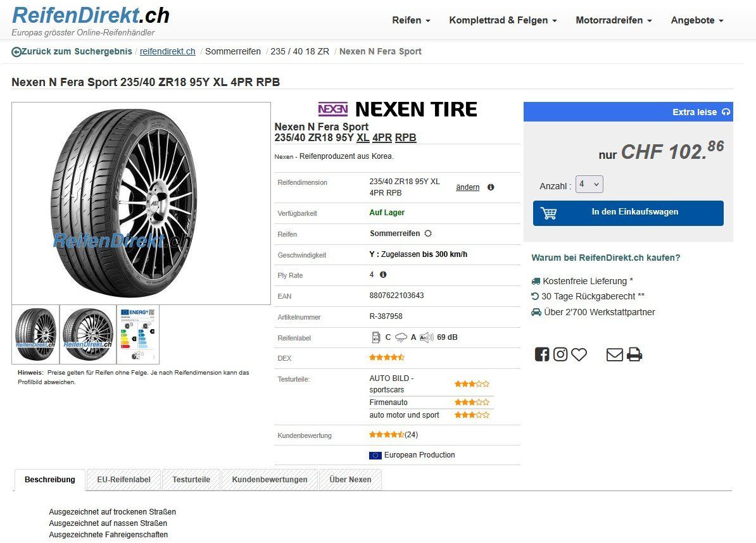Screen dimensions: 756x543
Task: Open the Anzahl quantity dropdown
Action: [589, 184]
